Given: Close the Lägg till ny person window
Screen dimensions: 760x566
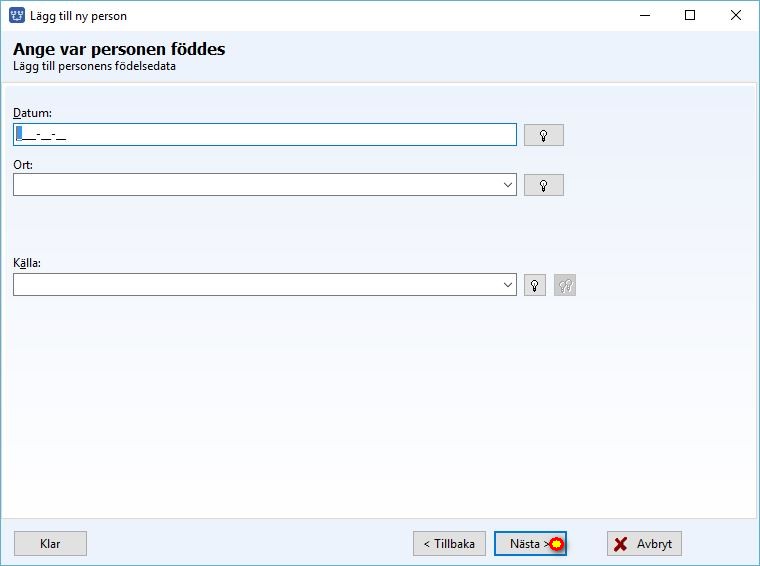Looking at the screenshot, I should click(x=735, y=16).
